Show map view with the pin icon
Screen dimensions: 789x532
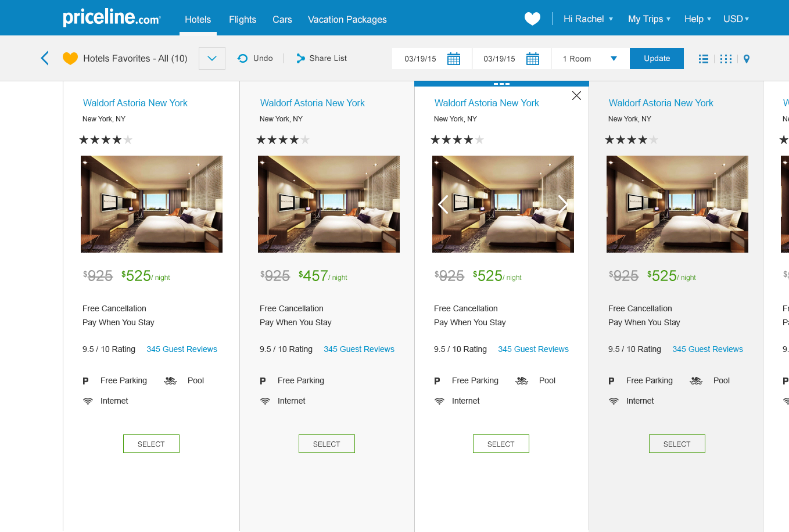(x=747, y=59)
